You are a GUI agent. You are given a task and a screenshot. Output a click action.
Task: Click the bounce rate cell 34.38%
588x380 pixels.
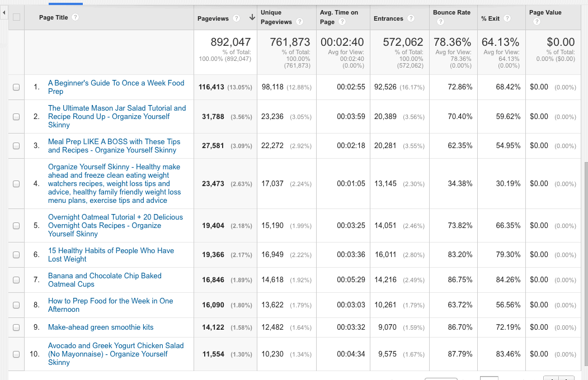tap(460, 183)
